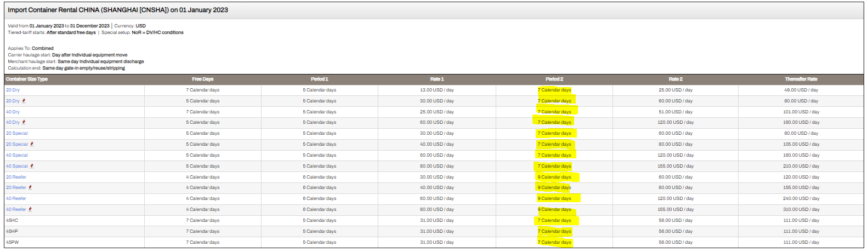
Task: Open the 20 Reefer link without flame icon
Action: pyautogui.click(x=16, y=177)
